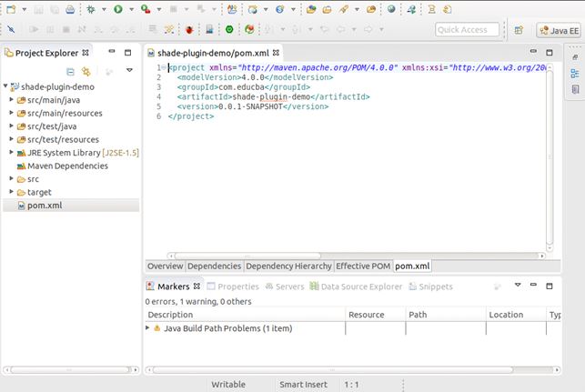Screen dimensions: 585x392
Task: Expand the src/test/java folder
Action: click(11, 126)
